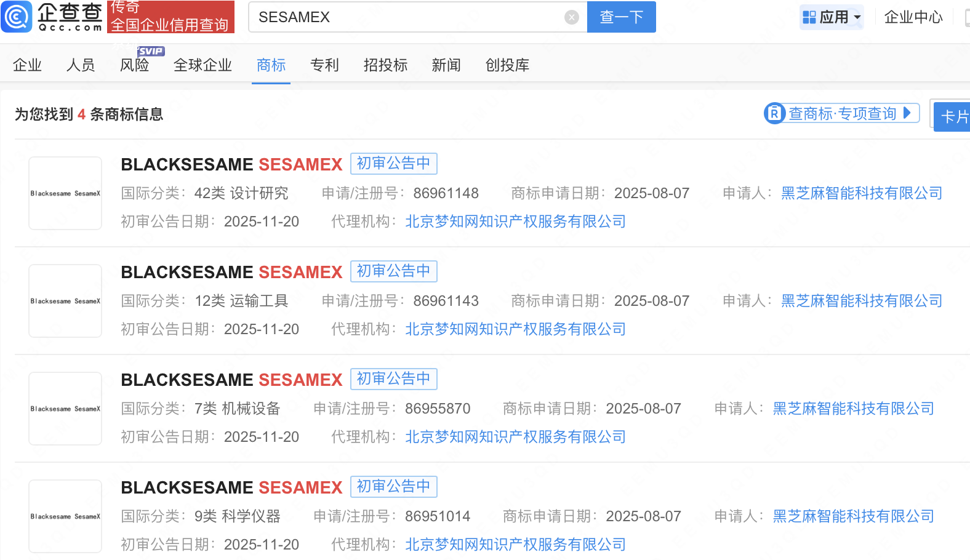
Task: Switch to the 专利 tab
Action: [x=324, y=65]
